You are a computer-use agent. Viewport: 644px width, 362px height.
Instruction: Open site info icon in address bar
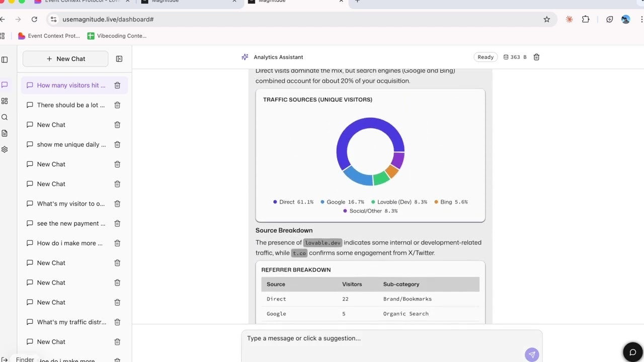(x=54, y=19)
